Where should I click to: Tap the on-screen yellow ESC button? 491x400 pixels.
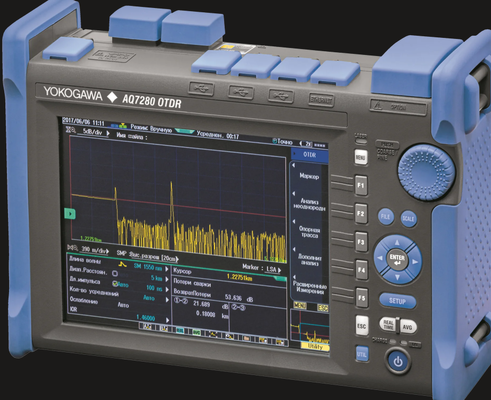(x=323, y=307)
